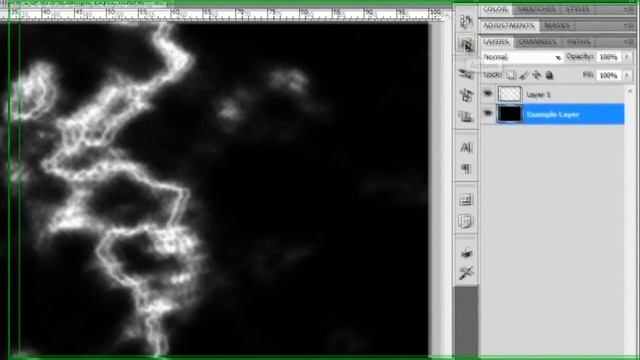Click the Layers panel scroll up arrow

tap(630, 91)
